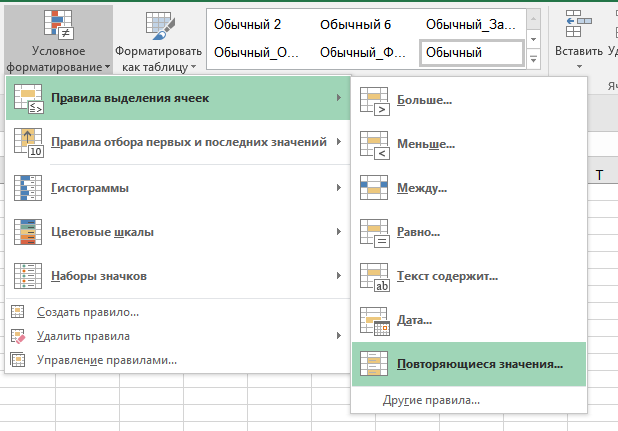Select Повторяющиеся значения menu entry

(x=479, y=364)
